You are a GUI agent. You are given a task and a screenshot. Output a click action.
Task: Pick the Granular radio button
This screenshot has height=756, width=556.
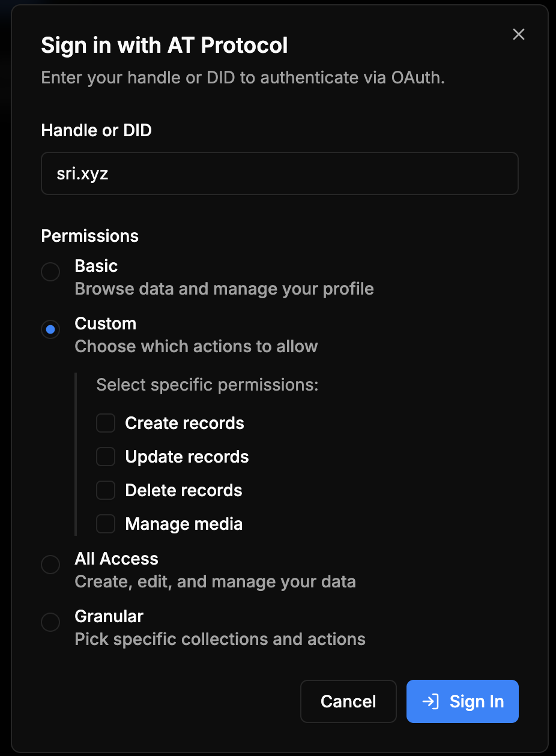pos(50,622)
